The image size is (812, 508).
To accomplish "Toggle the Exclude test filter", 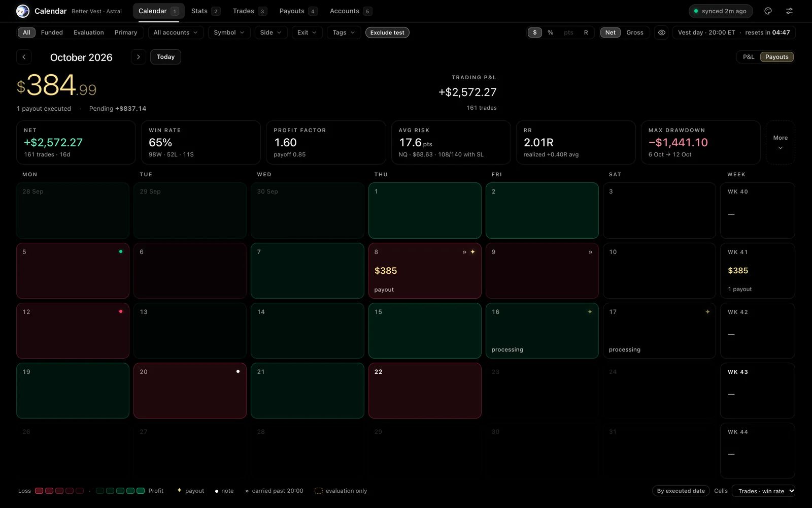I will click(387, 33).
